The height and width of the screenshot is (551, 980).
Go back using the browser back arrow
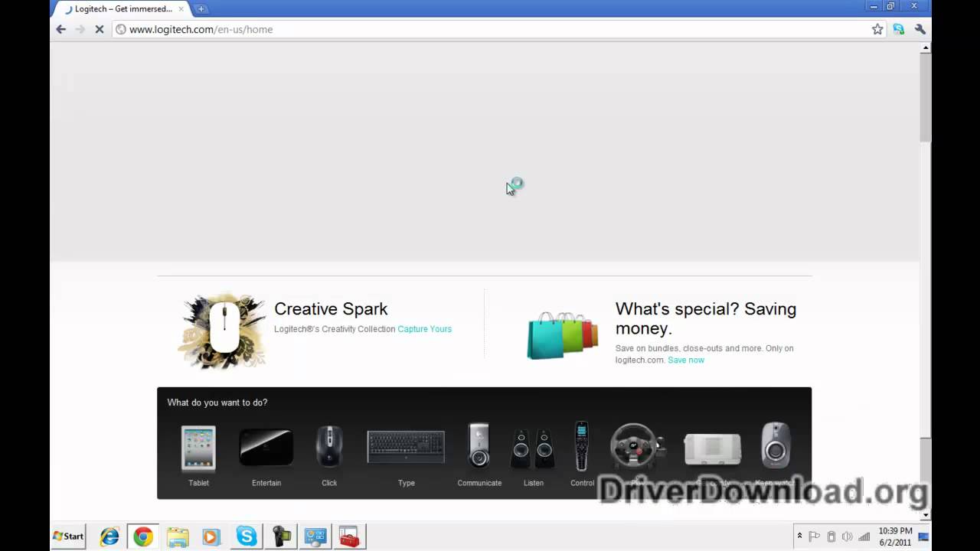(61, 29)
